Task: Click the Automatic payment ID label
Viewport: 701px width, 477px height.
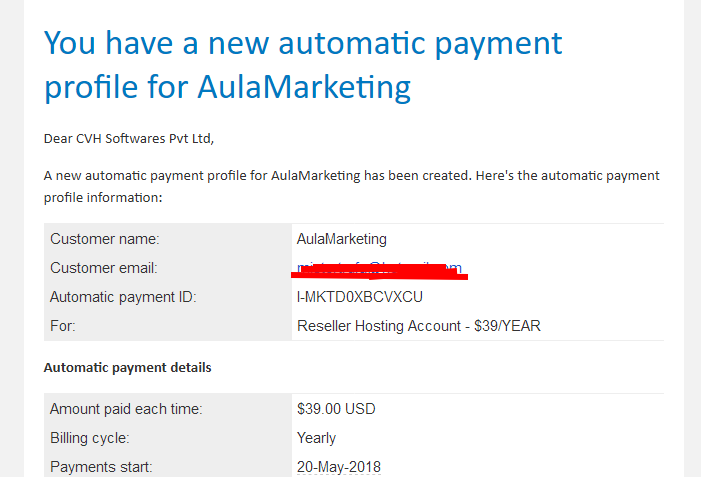Action: click(123, 297)
